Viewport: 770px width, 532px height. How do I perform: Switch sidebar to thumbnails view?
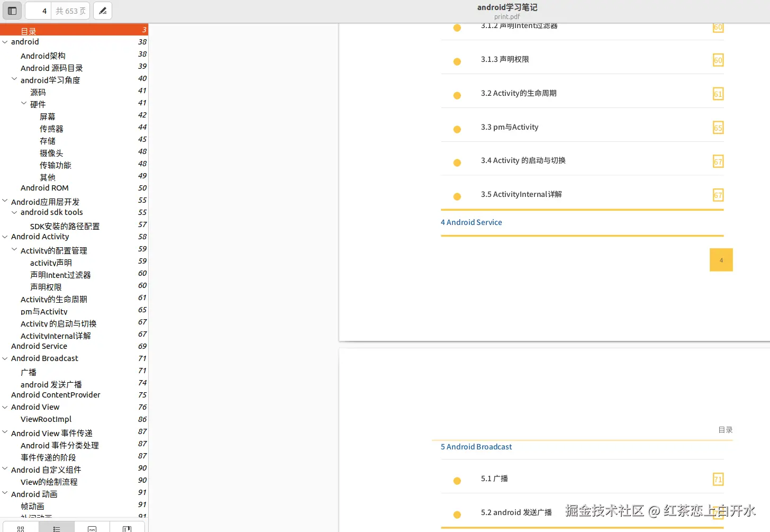point(21,528)
